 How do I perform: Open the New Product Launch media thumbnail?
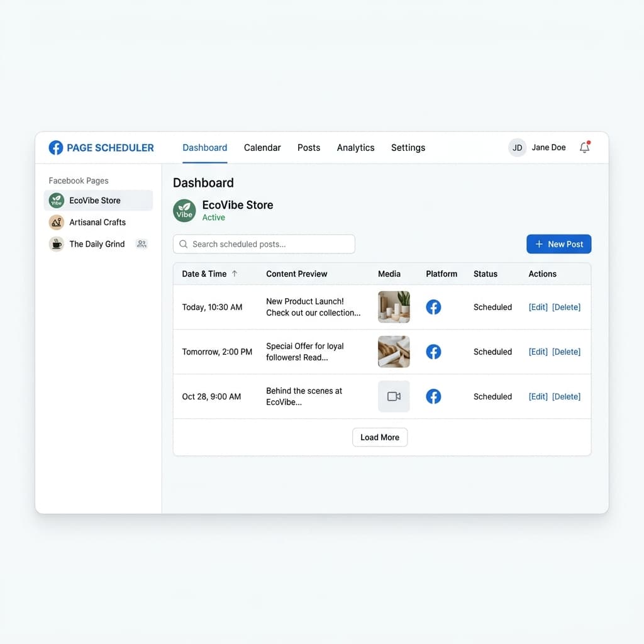[394, 307]
